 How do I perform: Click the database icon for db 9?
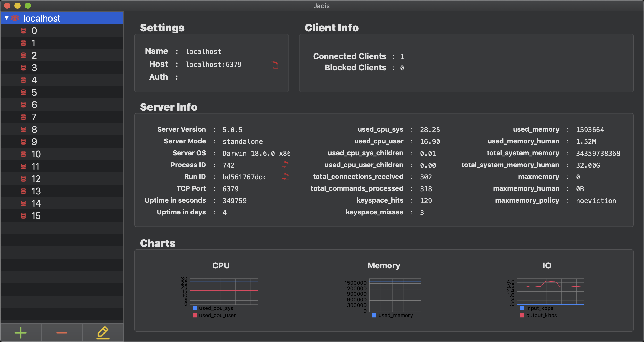(23, 142)
